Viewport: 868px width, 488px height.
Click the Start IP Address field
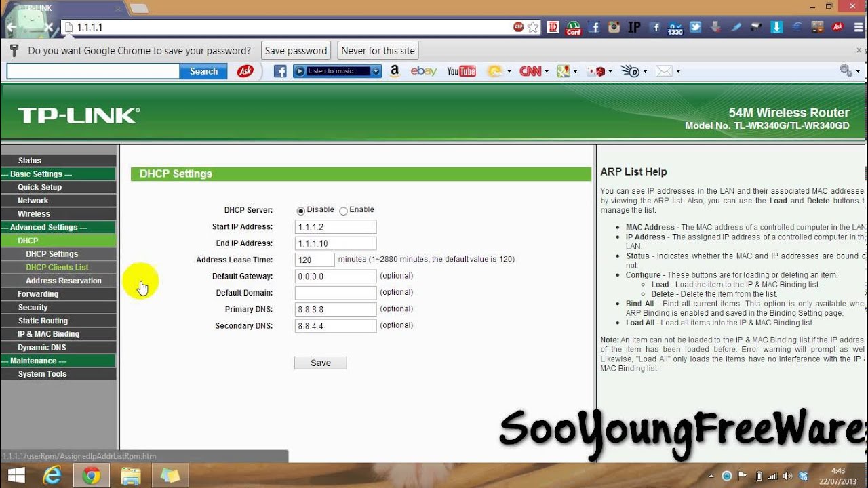336,227
